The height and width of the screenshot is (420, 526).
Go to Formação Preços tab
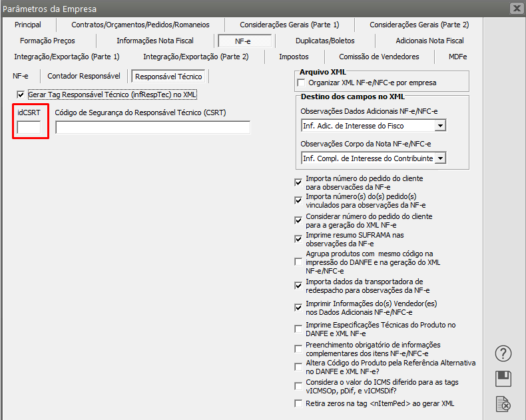click(x=47, y=41)
